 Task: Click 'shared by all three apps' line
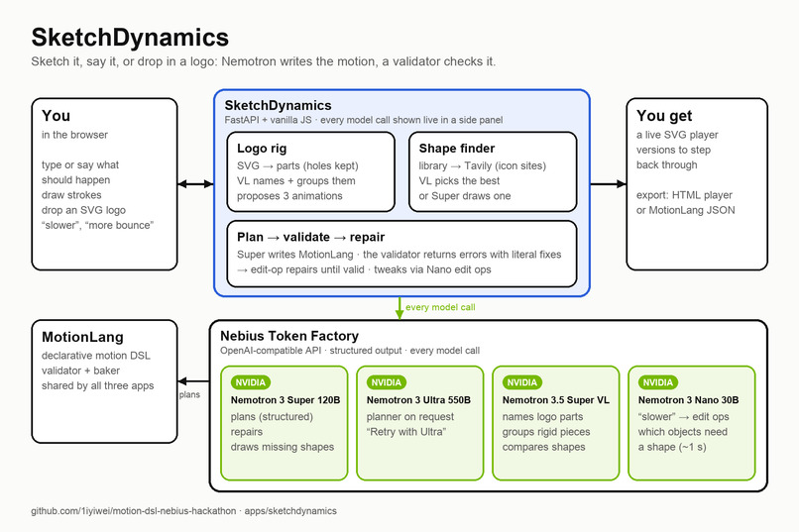98,386
